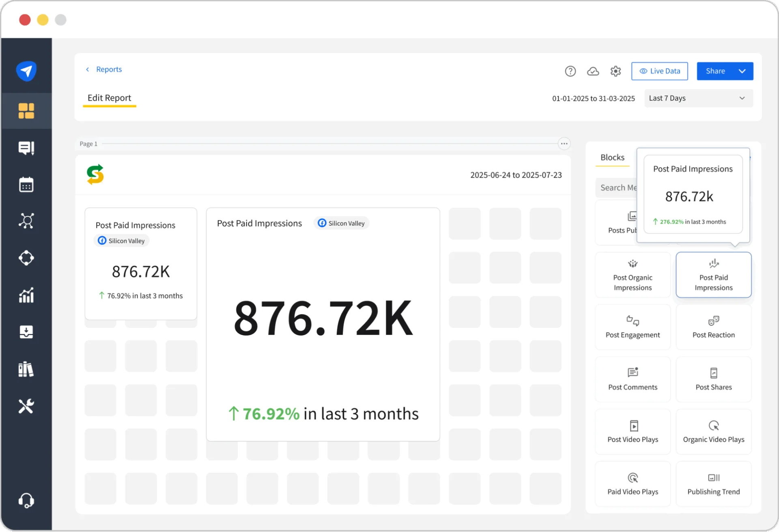The width and height of the screenshot is (779, 532).
Task: Open the help question mark icon
Action: coord(570,71)
